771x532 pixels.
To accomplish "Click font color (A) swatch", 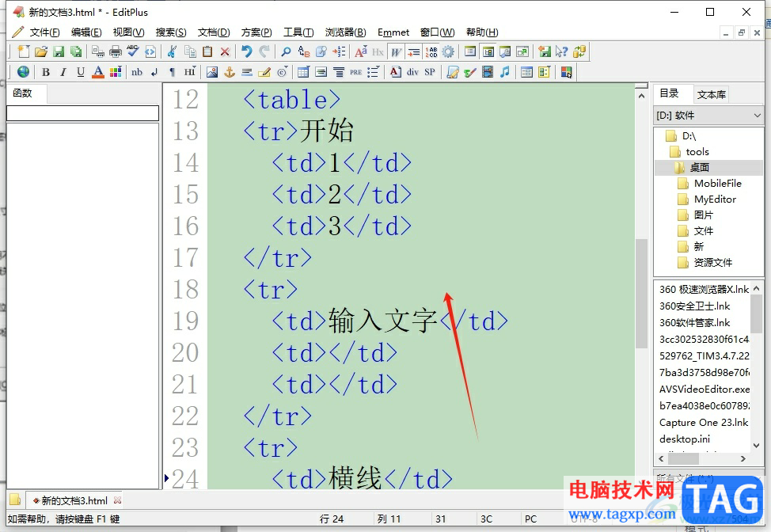I will pos(98,72).
